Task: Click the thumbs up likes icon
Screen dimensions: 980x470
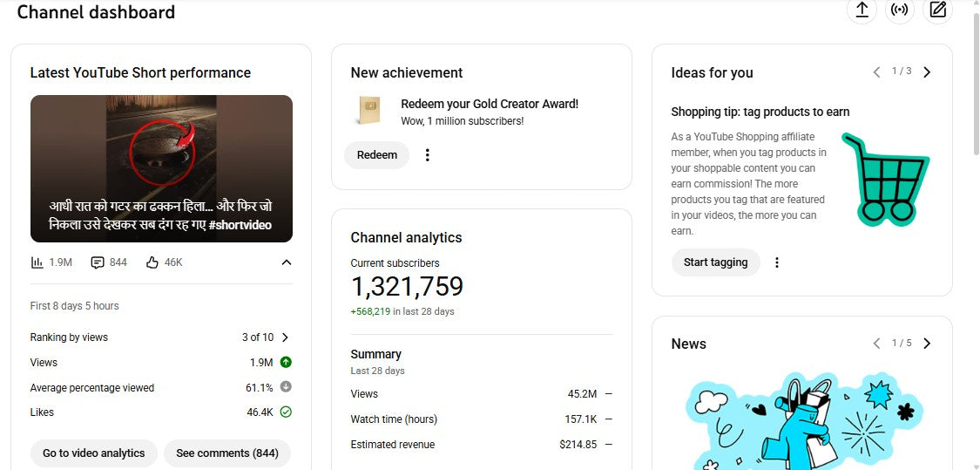Action: (x=152, y=262)
